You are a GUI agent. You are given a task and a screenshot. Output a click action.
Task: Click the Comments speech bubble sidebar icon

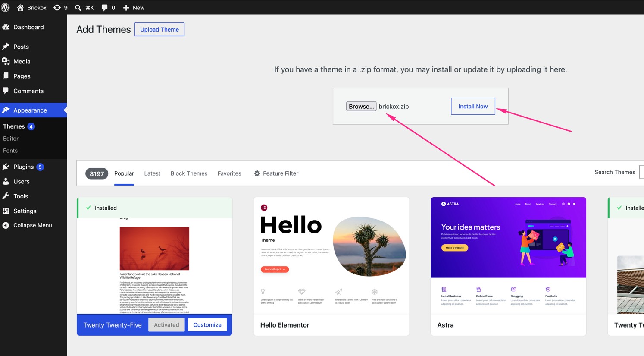pyautogui.click(x=6, y=91)
